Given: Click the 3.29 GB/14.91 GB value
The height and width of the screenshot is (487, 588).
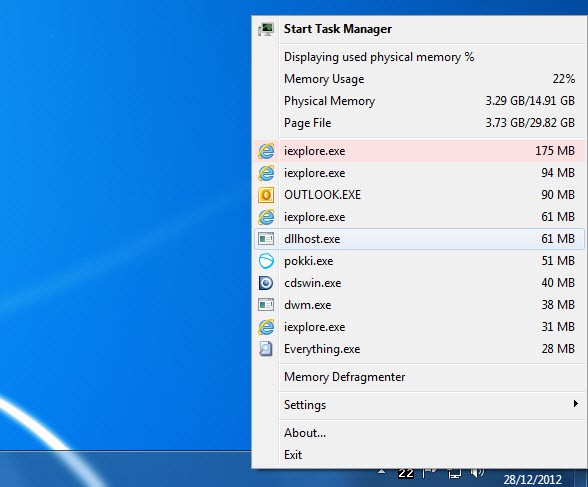Looking at the screenshot, I should coord(530,101).
